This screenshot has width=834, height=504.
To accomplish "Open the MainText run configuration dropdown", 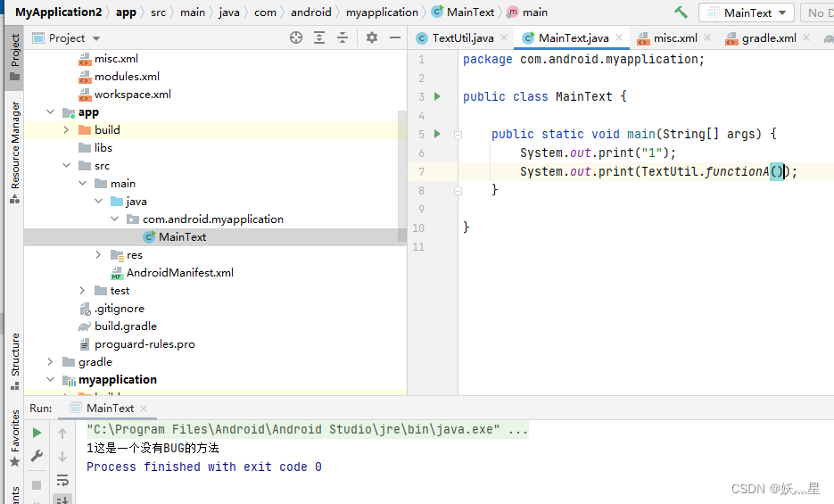I will tap(747, 12).
